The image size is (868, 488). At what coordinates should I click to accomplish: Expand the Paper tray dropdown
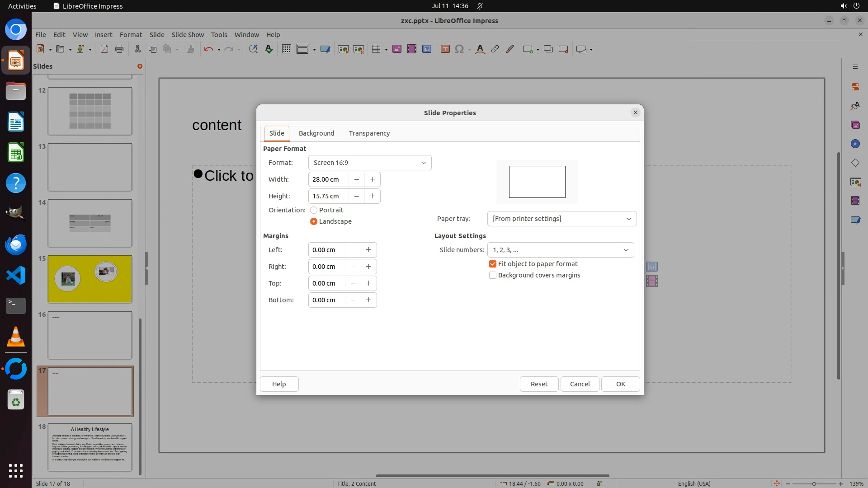pyautogui.click(x=561, y=219)
